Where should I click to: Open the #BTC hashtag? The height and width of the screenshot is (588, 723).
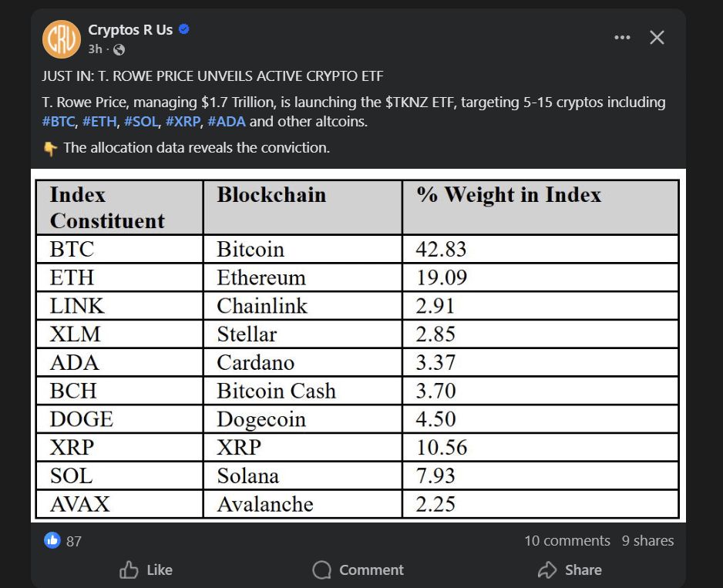[x=59, y=122]
